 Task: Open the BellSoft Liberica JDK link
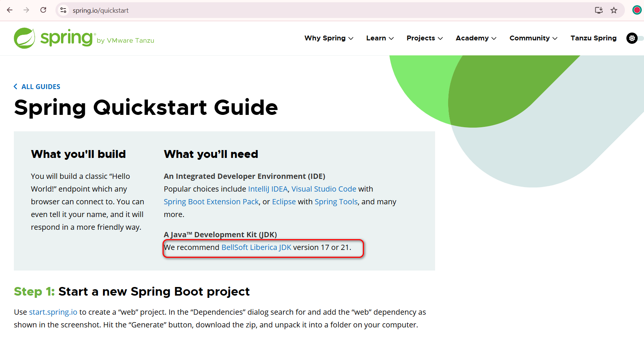click(256, 247)
